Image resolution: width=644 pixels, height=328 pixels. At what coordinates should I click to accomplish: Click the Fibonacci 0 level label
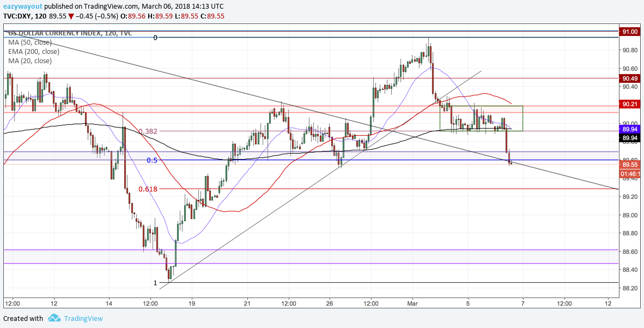point(155,38)
